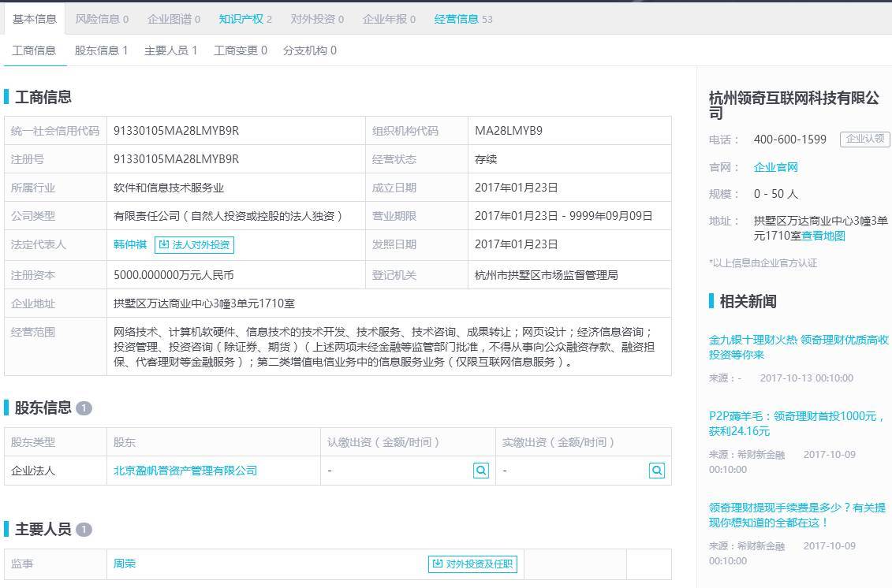Select the 股东信息 sub-tab
Viewport: 892px width, 588px height.
101,50
